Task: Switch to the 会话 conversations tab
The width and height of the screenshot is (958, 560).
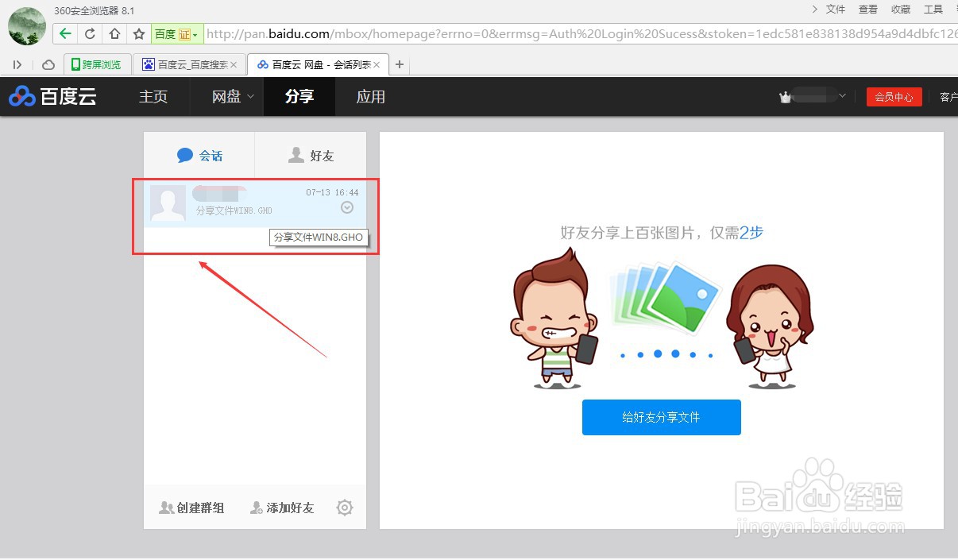Action: [x=199, y=155]
